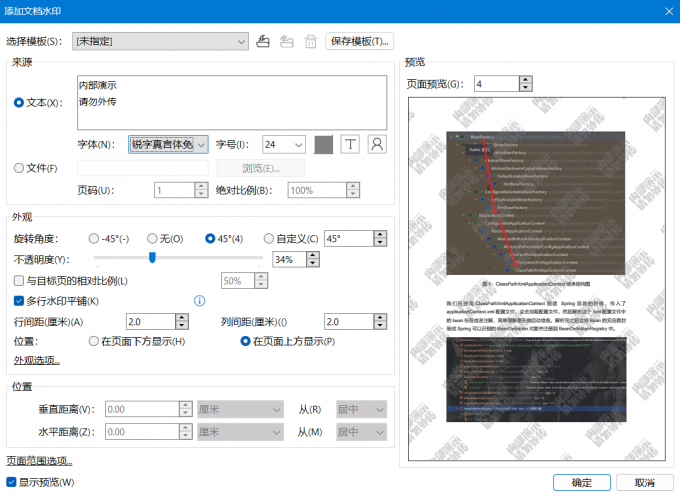The image size is (680, 497).
Task: Open the font size dropdown
Action: click(x=284, y=144)
